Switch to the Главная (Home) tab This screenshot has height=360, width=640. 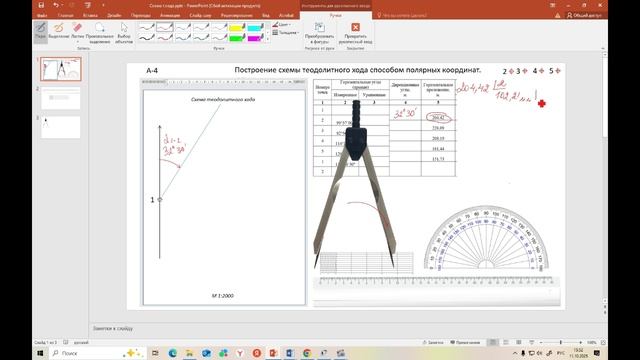pyautogui.click(x=65, y=16)
